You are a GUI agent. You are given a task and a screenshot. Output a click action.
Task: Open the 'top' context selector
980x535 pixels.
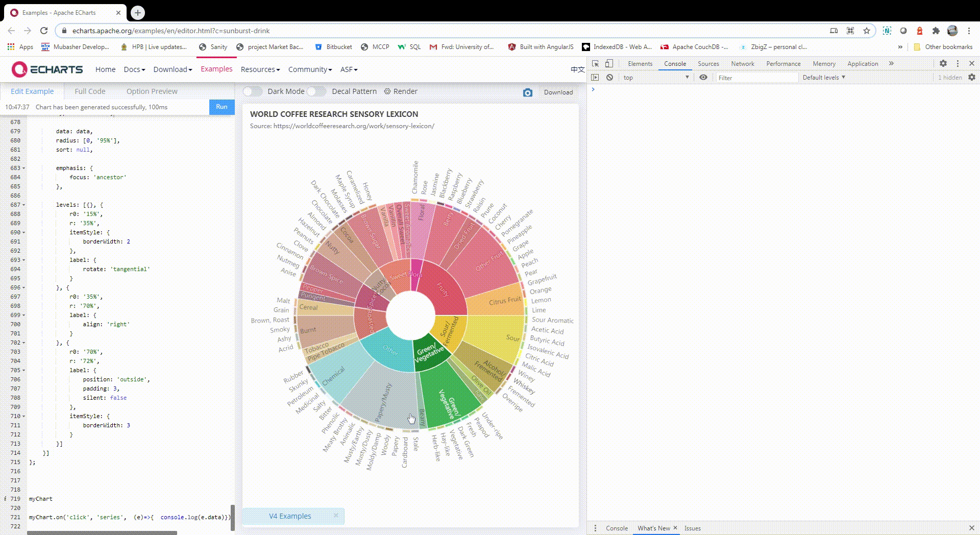click(x=656, y=78)
